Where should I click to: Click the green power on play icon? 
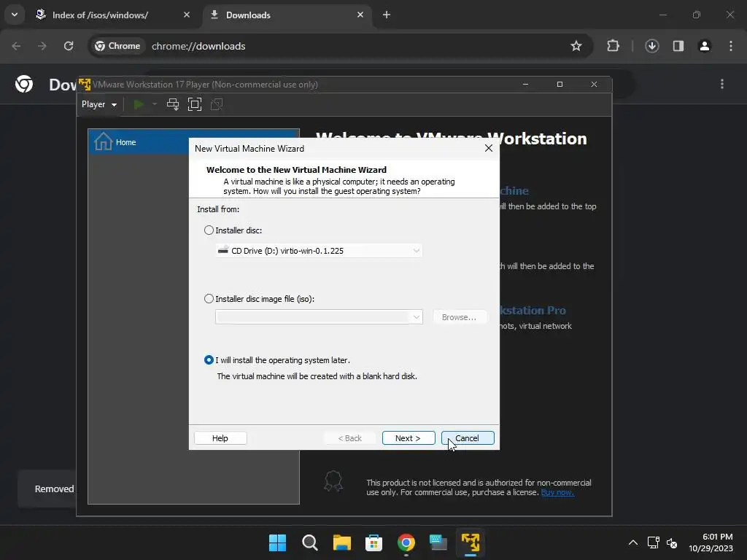tap(139, 104)
